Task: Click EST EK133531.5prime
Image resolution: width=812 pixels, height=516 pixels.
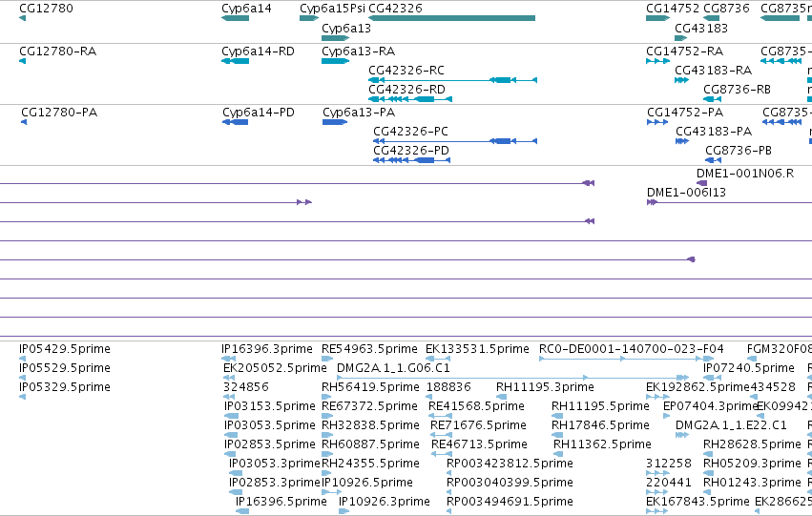Action: (477, 349)
